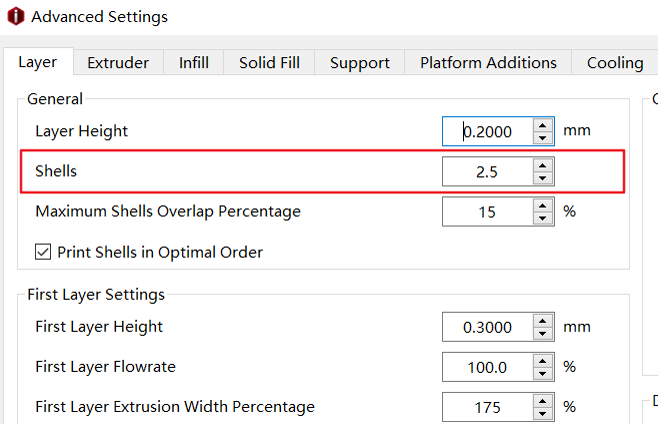This screenshot has height=424, width=658.
Task: Open the Platform Additions tab
Action: (x=488, y=63)
